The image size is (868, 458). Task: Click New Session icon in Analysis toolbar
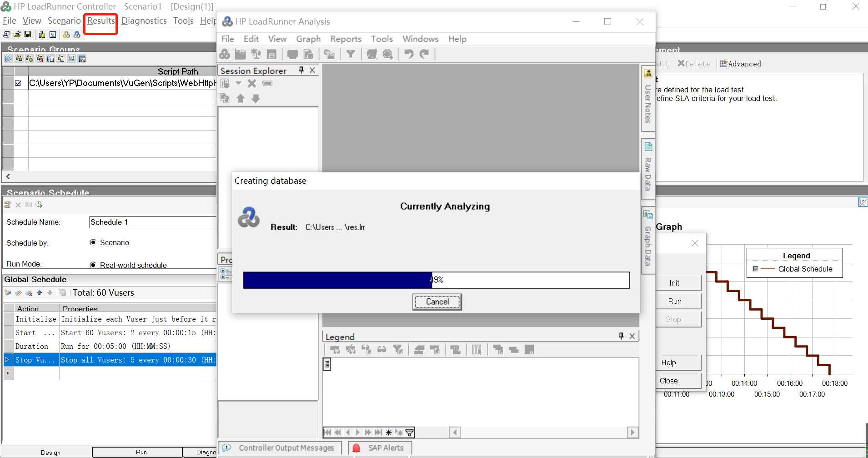point(225,54)
